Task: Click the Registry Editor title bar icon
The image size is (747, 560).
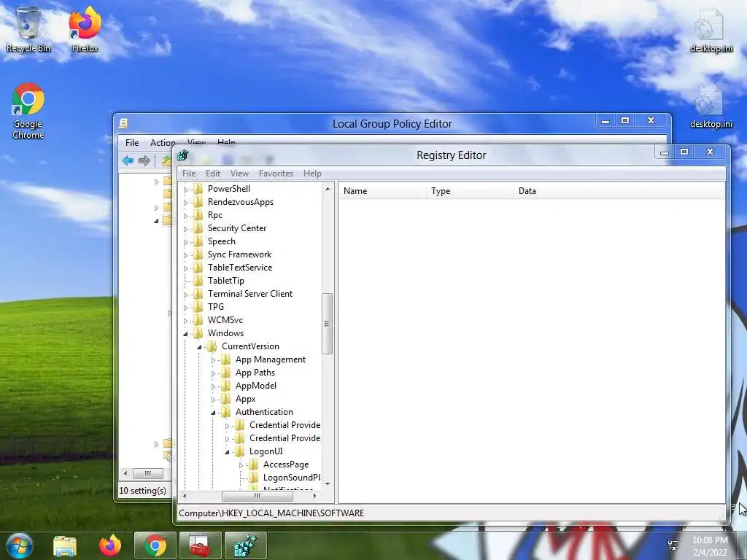Action: [x=183, y=155]
